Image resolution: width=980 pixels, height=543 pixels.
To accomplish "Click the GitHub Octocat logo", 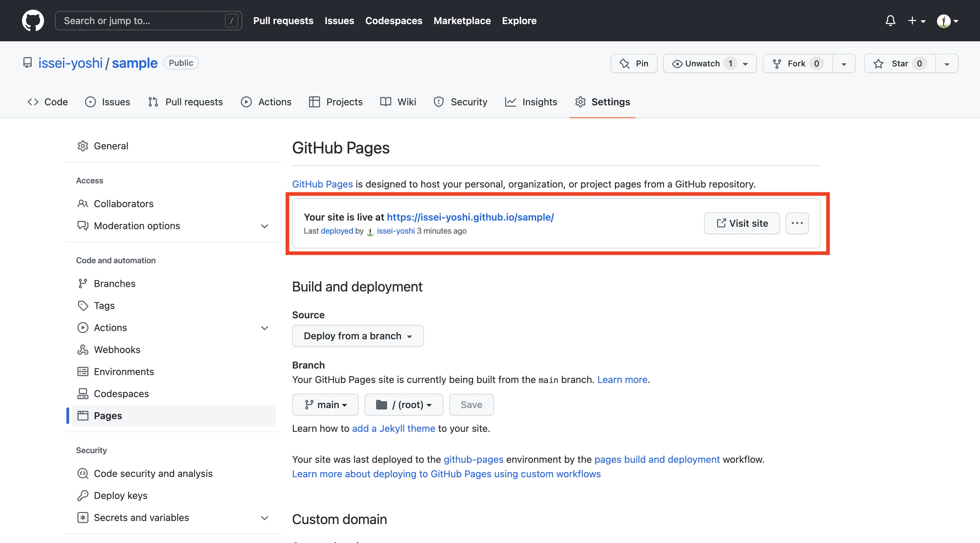I will (x=33, y=21).
